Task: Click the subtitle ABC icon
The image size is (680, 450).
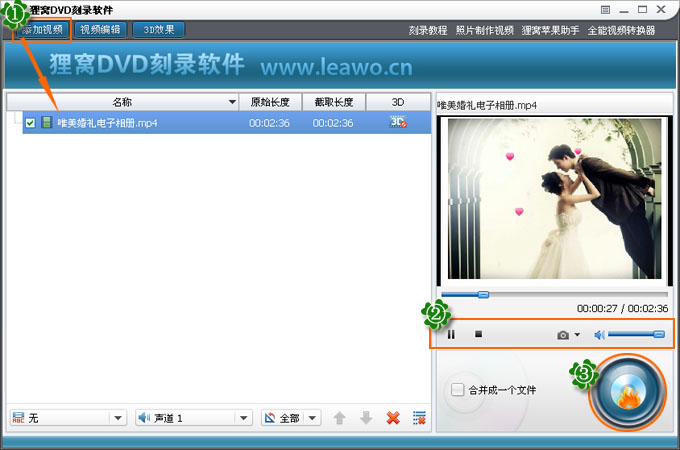Action: pyautogui.click(x=18, y=418)
